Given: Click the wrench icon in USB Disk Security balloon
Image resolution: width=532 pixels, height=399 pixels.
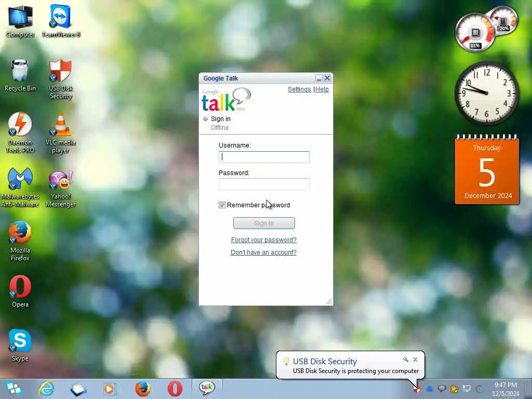Looking at the screenshot, I should [x=405, y=360].
